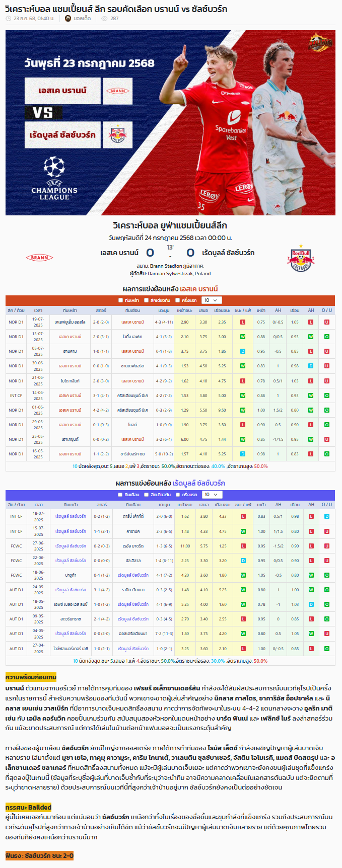
Task: Click the Brann crest in the match score header
Action: coord(39,258)
